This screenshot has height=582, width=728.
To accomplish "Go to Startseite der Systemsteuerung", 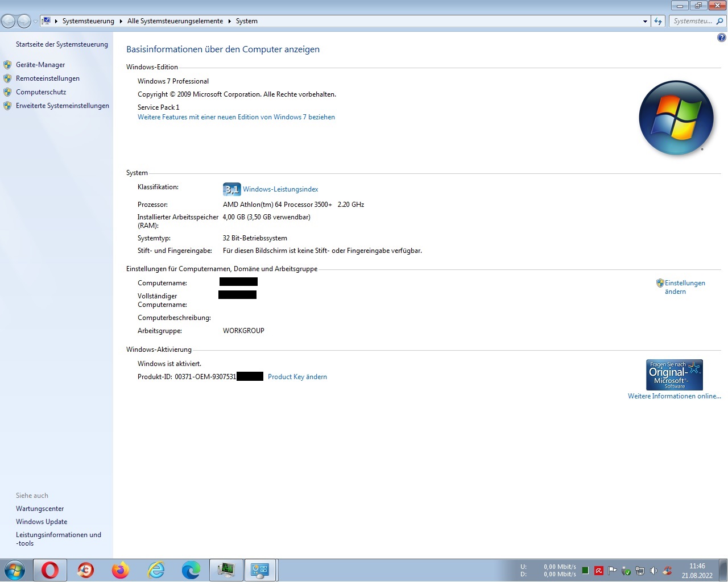I will coord(62,44).
